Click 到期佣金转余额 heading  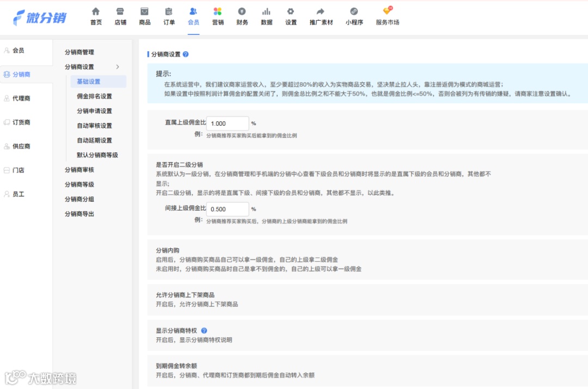(x=176, y=366)
